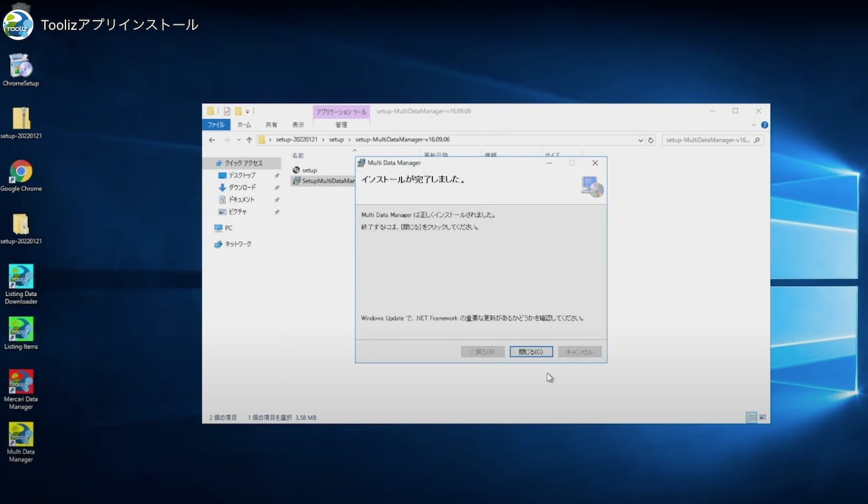868x504 pixels.
Task: Refresh the Explorer folder view
Action: 651,140
